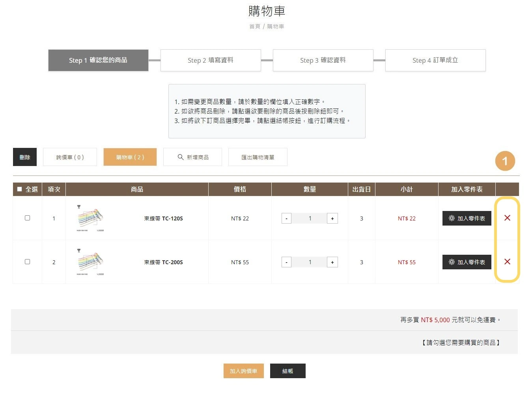Click the search icon on 新增商品 button

pos(181,157)
